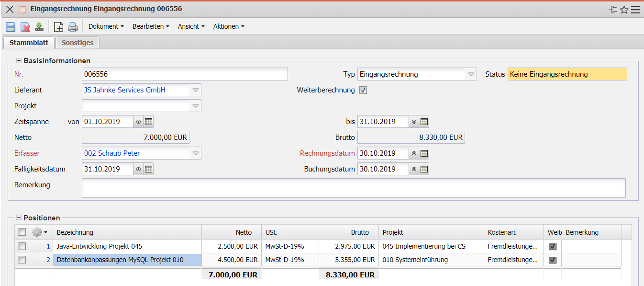Click the green download arrow icon
The width and height of the screenshot is (644, 286).
click(x=39, y=27)
